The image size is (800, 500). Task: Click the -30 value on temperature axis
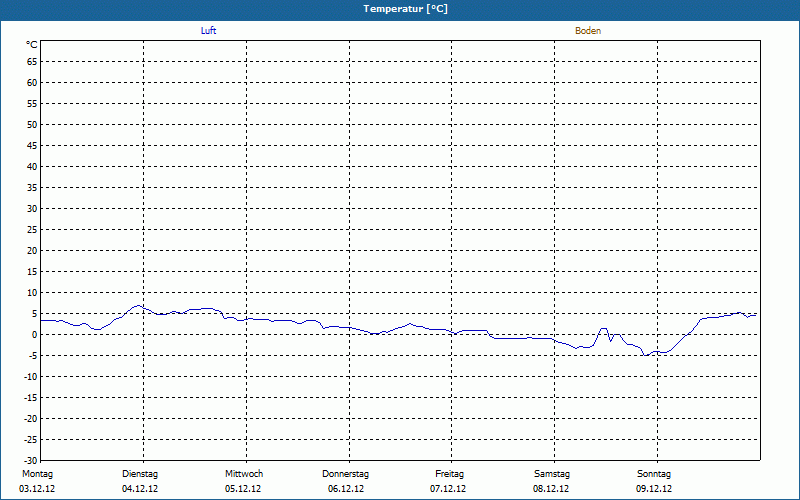(x=31, y=461)
